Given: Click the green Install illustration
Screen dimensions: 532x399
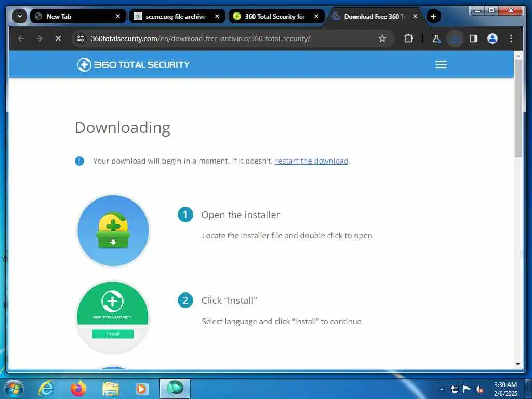Looking at the screenshot, I should 113,317.
